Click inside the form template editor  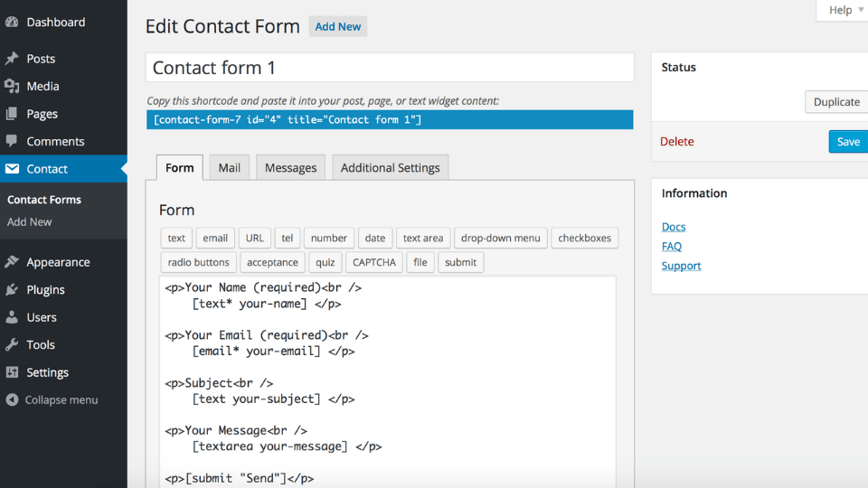(388, 381)
